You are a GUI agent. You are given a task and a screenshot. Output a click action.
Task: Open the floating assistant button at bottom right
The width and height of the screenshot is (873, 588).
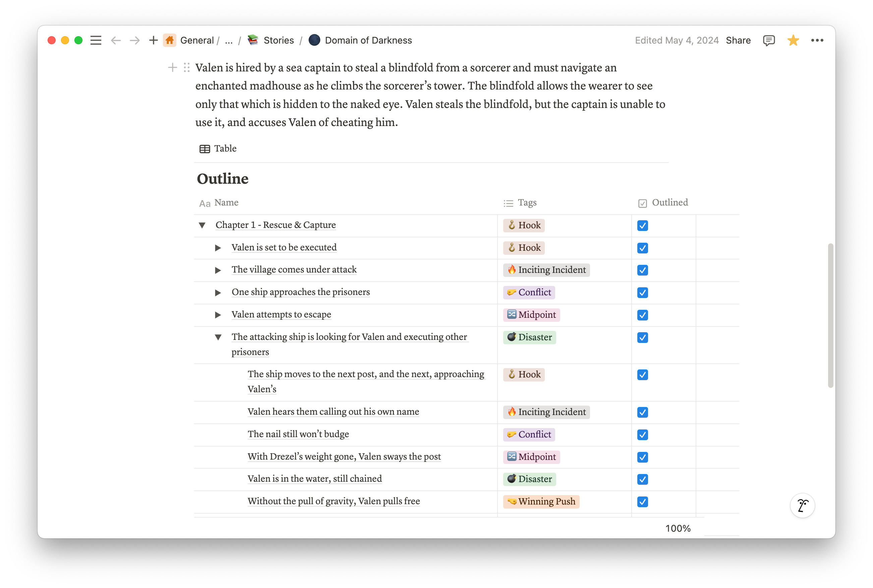[802, 505]
